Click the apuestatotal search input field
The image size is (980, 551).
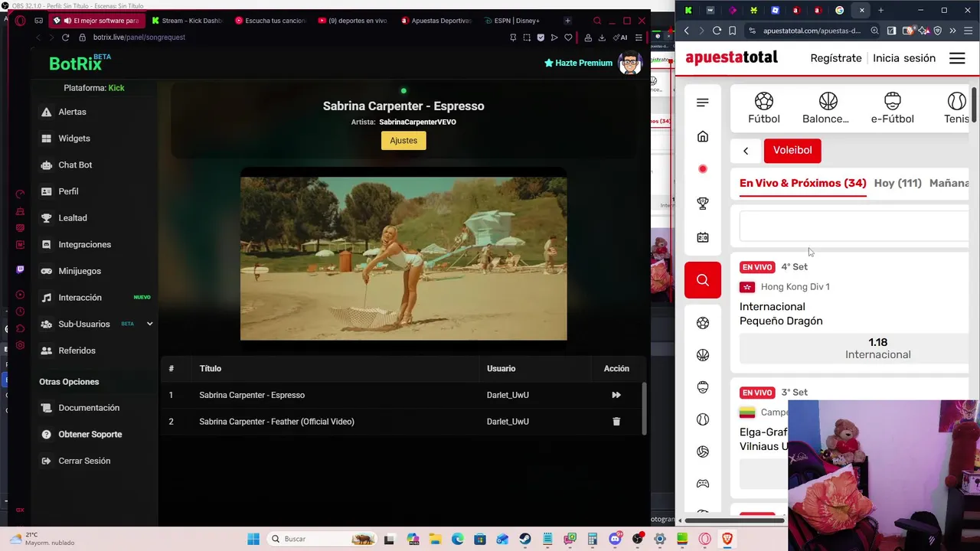click(854, 227)
